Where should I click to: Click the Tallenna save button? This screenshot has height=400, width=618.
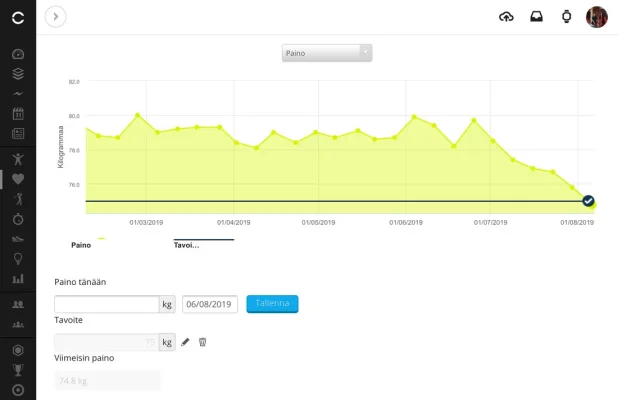coord(272,304)
